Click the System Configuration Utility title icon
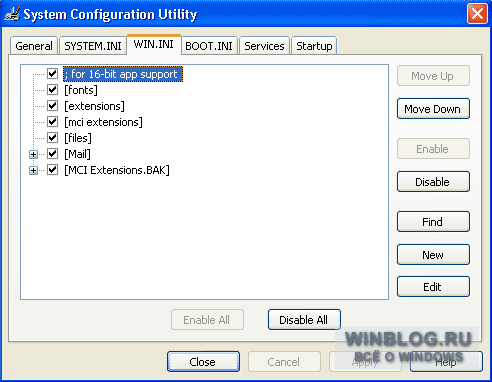This screenshot has height=382, width=492. [12, 14]
